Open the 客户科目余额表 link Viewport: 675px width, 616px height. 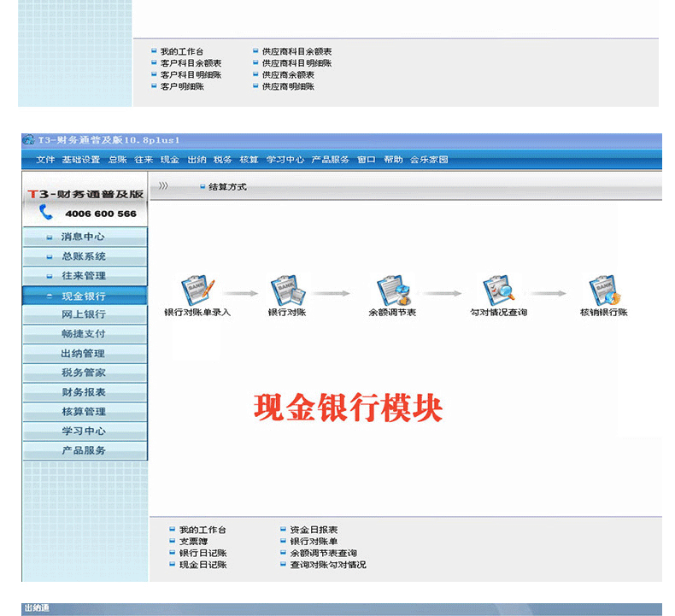point(191,63)
